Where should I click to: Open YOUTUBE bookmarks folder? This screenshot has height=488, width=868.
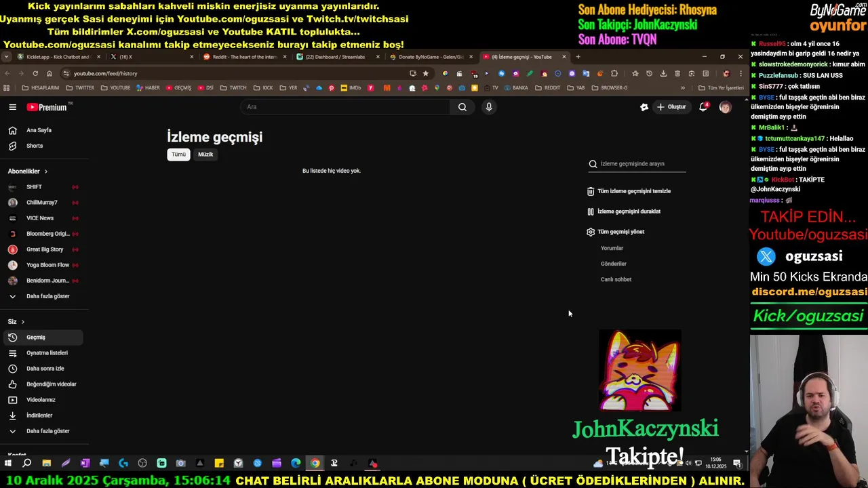[115, 88]
